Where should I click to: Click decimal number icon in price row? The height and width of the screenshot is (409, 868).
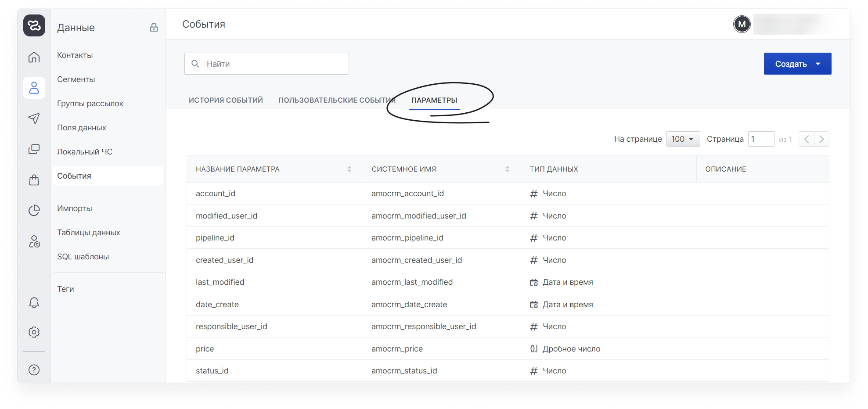tap(534, 349)
